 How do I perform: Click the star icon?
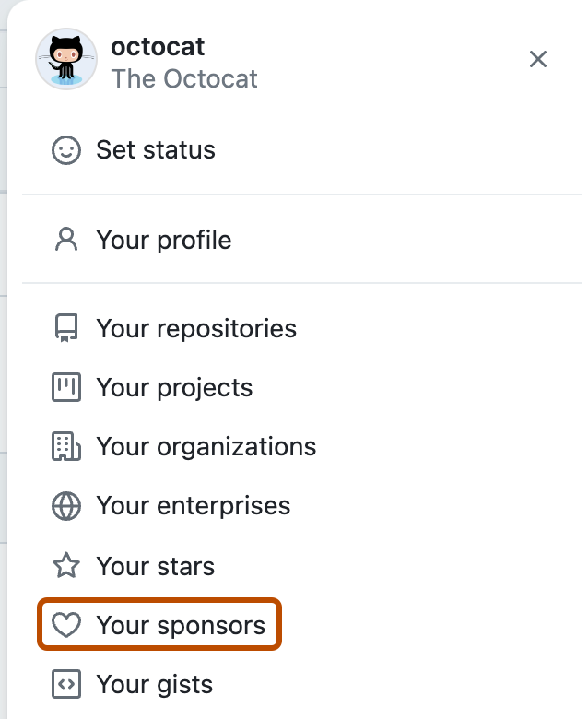click(66, 565)
